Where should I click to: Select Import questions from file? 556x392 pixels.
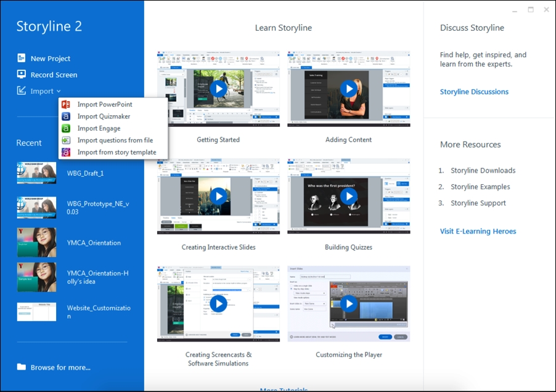[115, 141]
